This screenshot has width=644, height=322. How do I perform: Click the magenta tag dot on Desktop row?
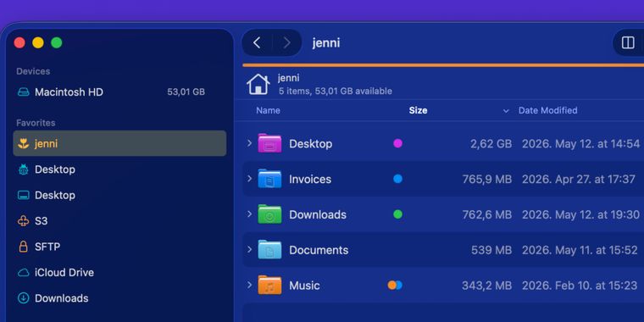coord(397,143)
